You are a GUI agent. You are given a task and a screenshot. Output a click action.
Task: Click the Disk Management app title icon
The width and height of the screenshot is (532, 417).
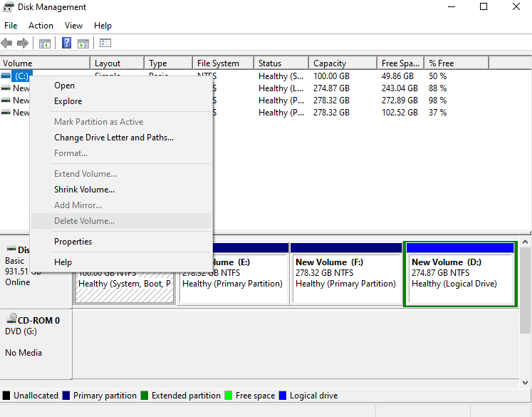click(x=8, y=7)
